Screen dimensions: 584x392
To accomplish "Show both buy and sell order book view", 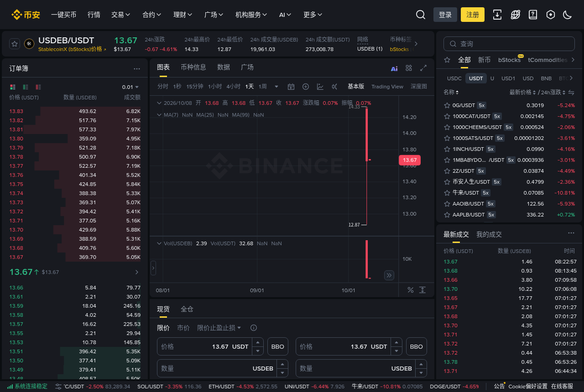I will (x=12, y=87).
